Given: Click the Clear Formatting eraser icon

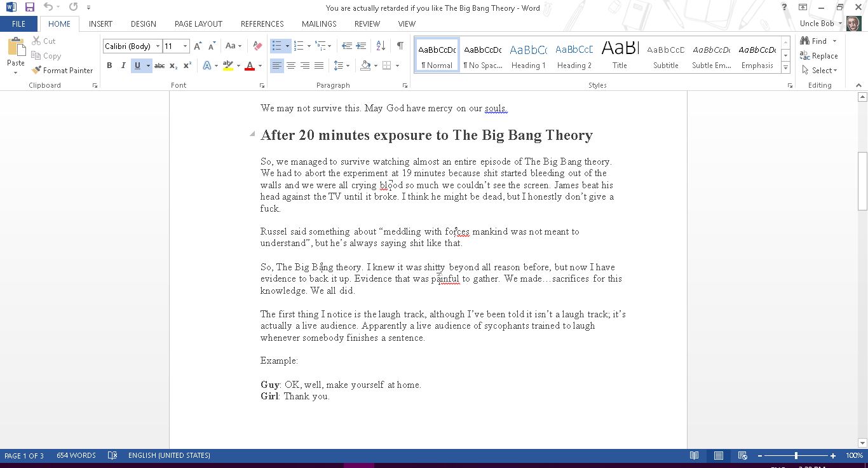Looking at the screenshot, I should (x=257, y=46).
